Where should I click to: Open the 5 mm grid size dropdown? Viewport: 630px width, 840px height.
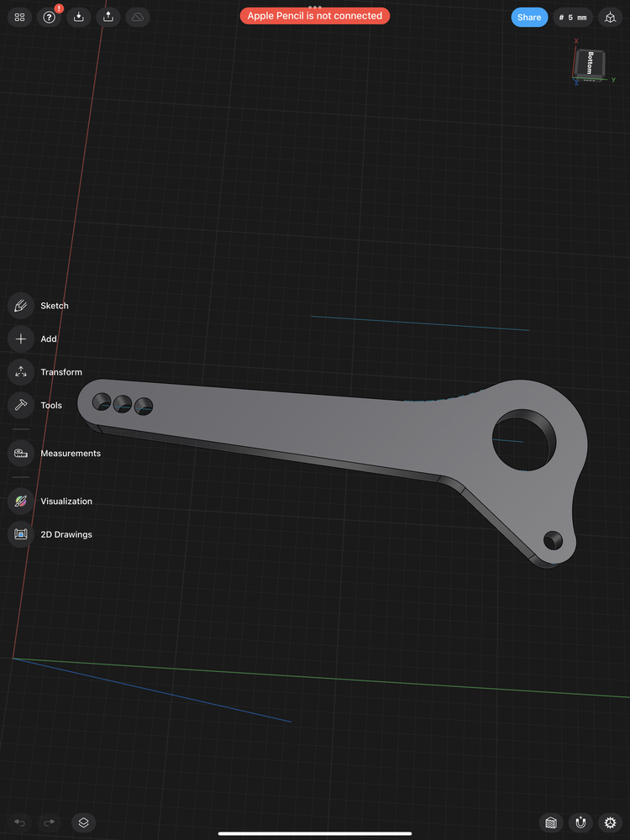point(572,17)
